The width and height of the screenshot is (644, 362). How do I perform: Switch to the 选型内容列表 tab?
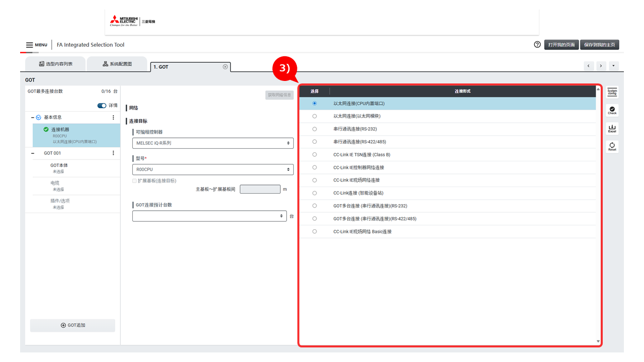(55, 64)
